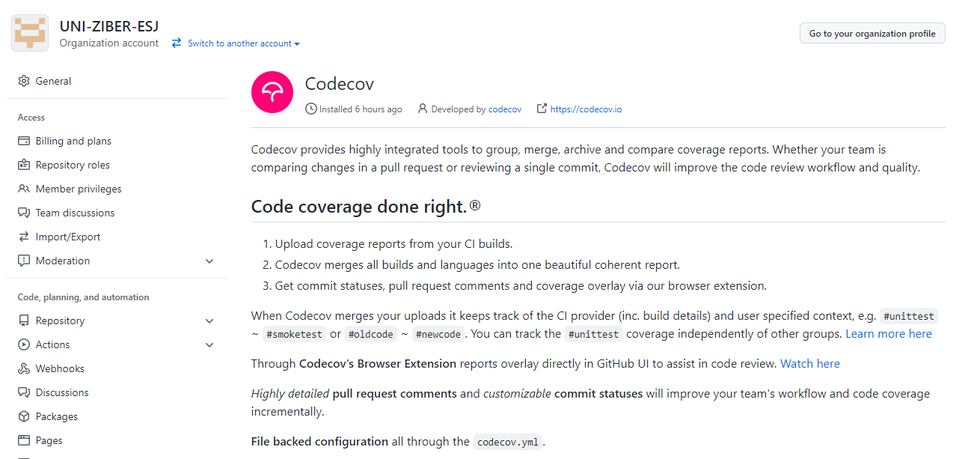Click the Repository roles badge icon

pyautogui.click(x=24, y=165)
